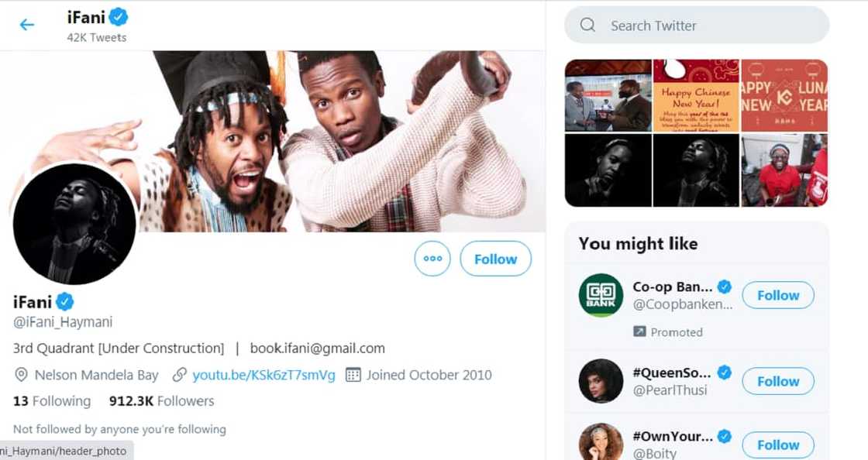Open the three-dot more options button

tap(432, 259)
